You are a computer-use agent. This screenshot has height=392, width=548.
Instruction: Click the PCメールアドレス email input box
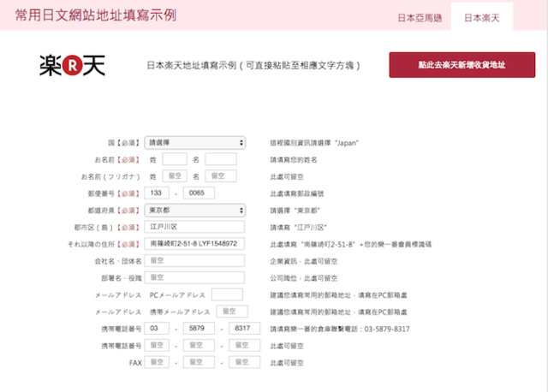227,294
